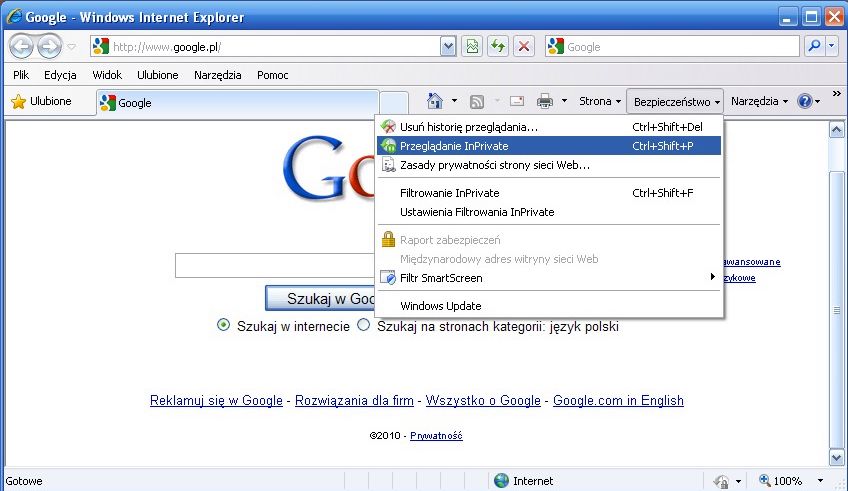Open the Narzędzia command bar dropdown
848x491 pixels.
(x=759, y=101)
